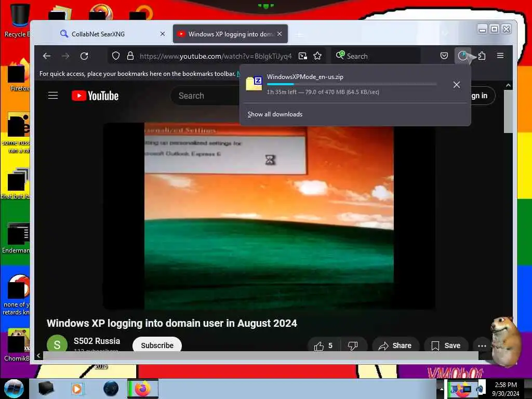Click the vertical scrollbar thumb
The width and height of the screenshot is (532, 399).
(x=508, y=111)
